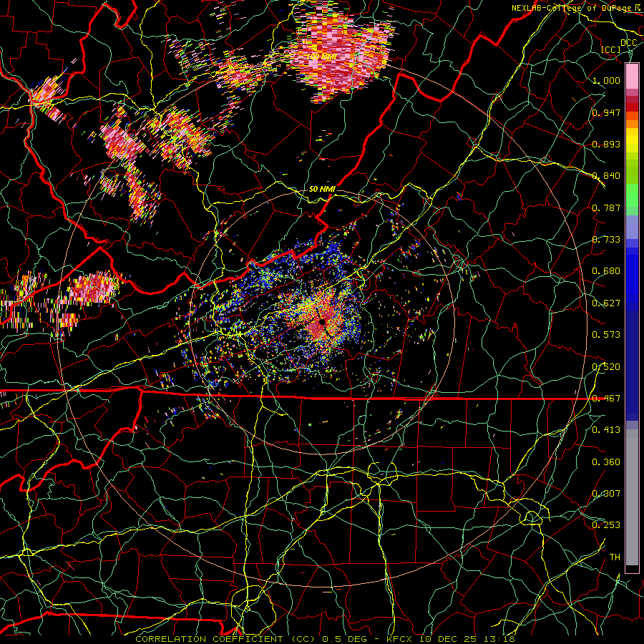The width and height of the screenshot is (644, 644).
Task: Select the 0.467 scale value
Action: click(x=606, y=399)
